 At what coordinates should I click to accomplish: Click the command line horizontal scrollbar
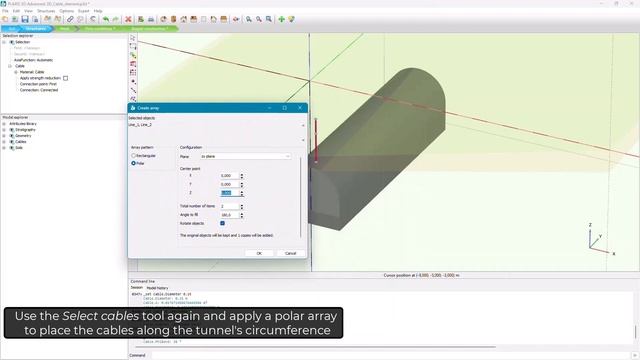[x=317, y=347]
